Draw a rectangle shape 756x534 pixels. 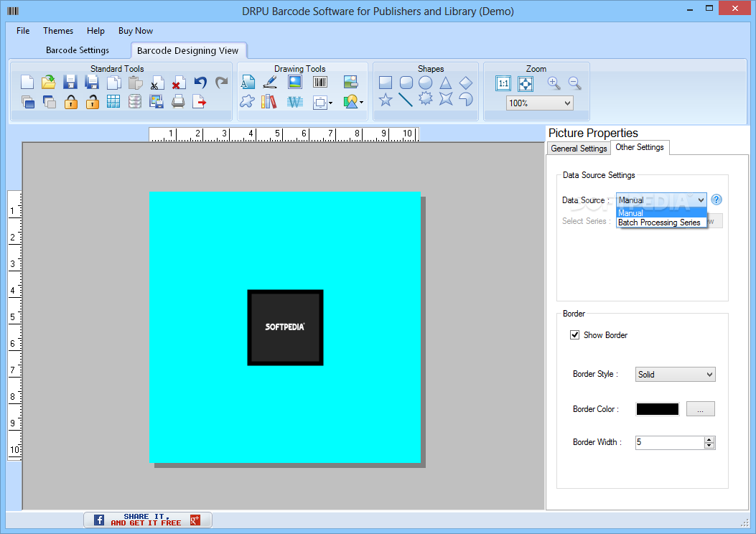pyautogui.click(x=386, y=83)
